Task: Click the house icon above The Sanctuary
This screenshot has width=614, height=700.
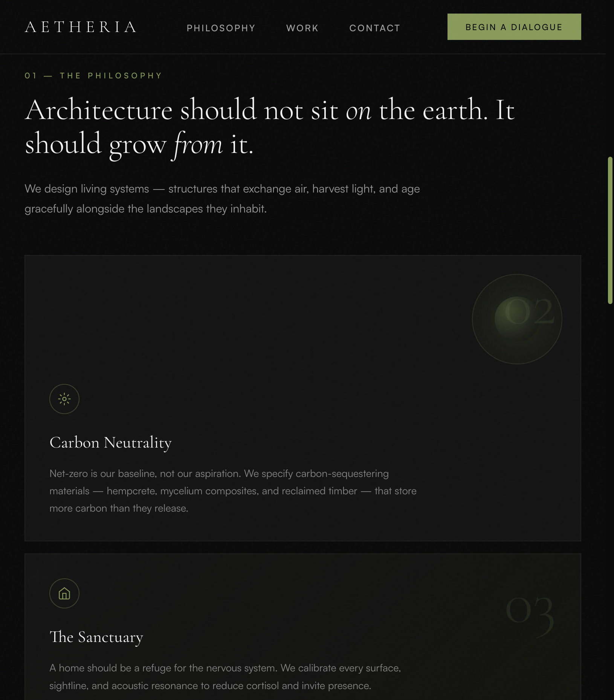Action: tap(64, 593)
